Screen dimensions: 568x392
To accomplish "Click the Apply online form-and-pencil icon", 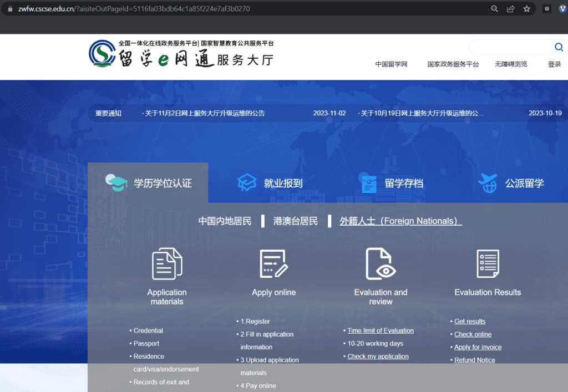I will (274, 264).
